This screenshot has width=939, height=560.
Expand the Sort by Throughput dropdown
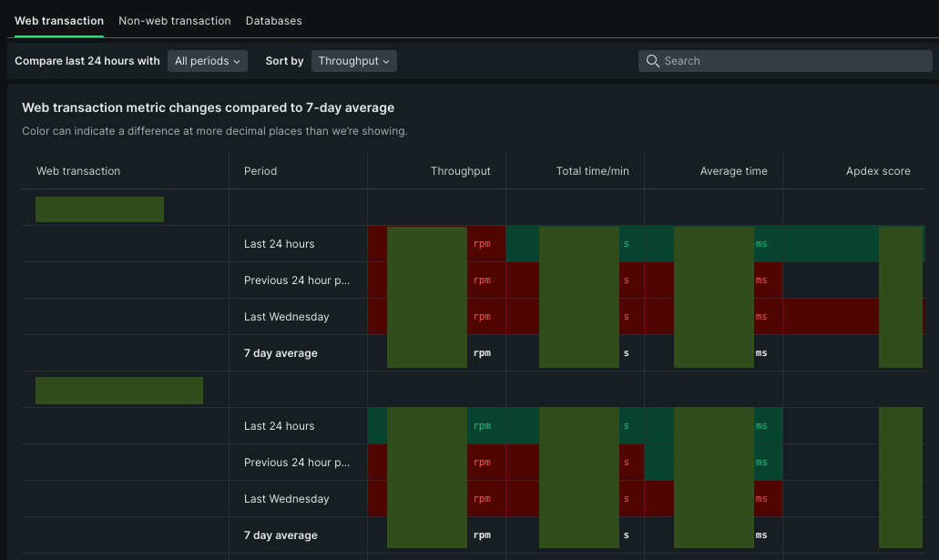(353, 61)
